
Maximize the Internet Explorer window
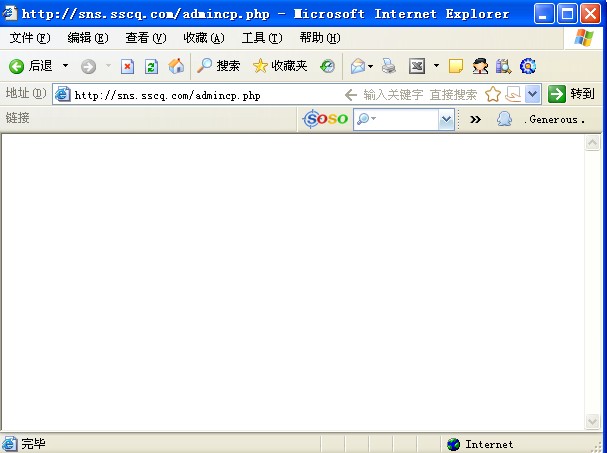click(567, 14)
